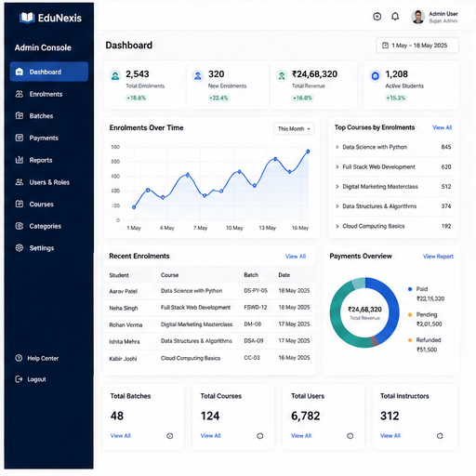Select Courses in the sidebar menu
Screen dimensions: 476x476
(x=49, y=204)
